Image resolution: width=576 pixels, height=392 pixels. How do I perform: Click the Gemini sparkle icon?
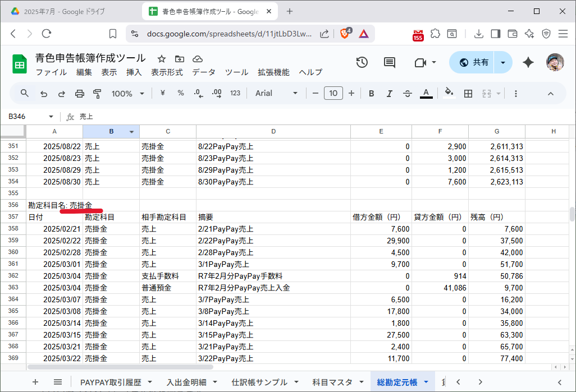click(528, 62)
